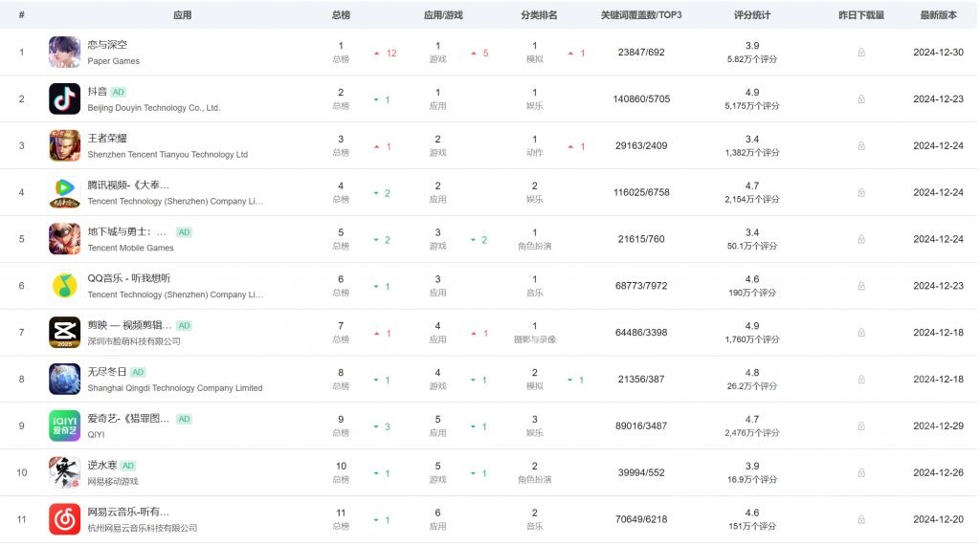
Task: Click the QQ音乐 app icon
Action: click(x=64, y=286)
